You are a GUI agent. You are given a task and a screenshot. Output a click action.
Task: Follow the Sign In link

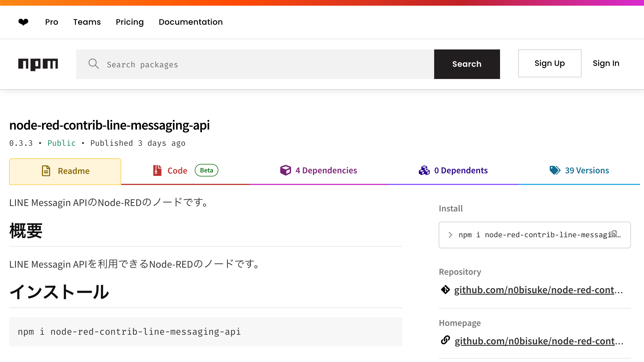pyautogui.click(x=606, y=63)
